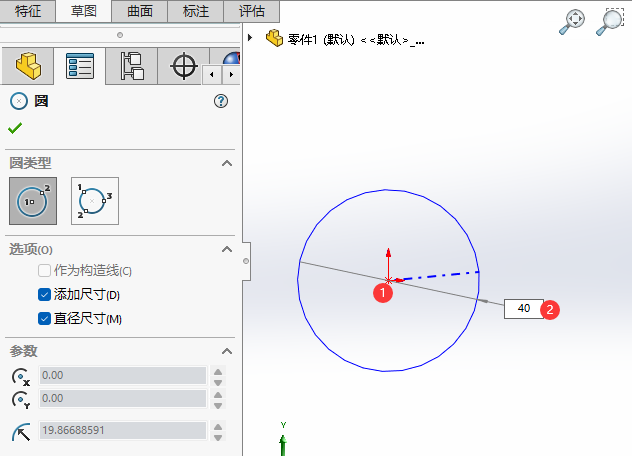Image resolution: width=632 pixels, height=456 pixels.
Task: Collapse the property panel with side handle
Action: click(246, 261)
